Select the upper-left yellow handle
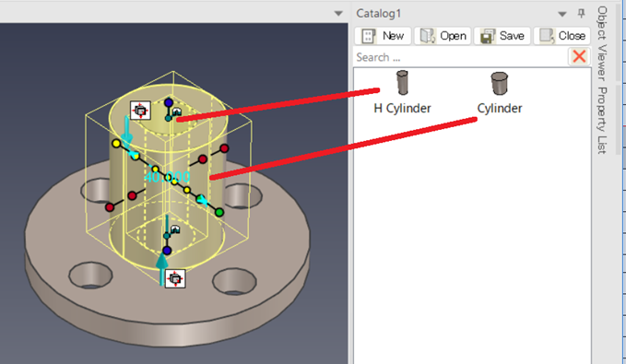The image size is (626, 364). pos(116,143)
